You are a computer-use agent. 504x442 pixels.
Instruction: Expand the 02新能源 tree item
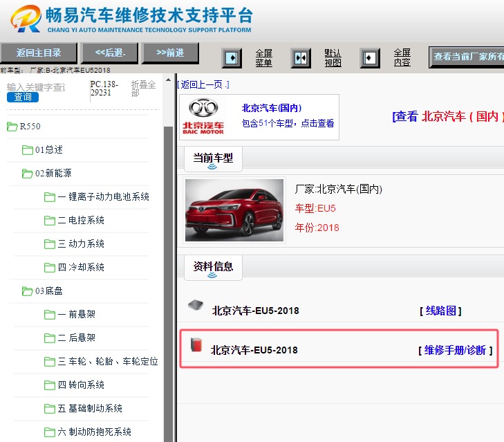tap(53, 174)
